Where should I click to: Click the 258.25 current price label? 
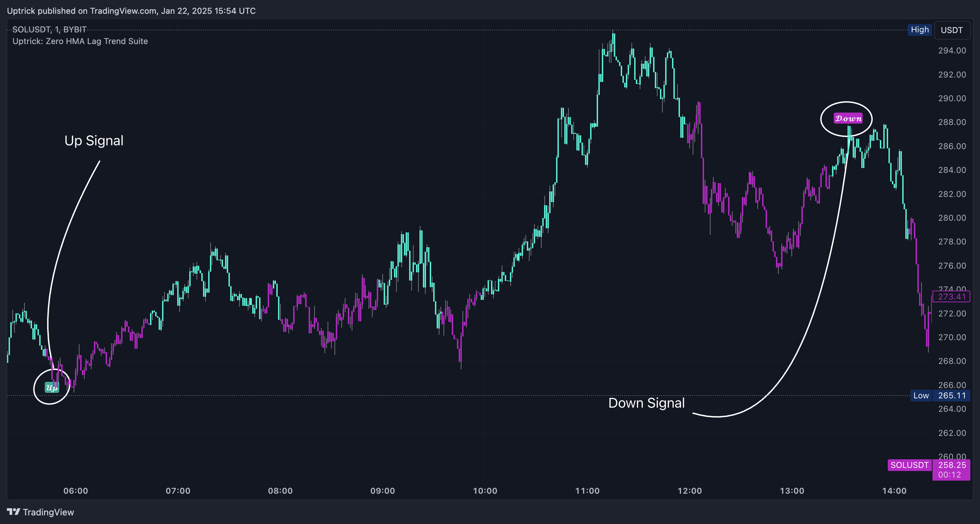(951, 465)
